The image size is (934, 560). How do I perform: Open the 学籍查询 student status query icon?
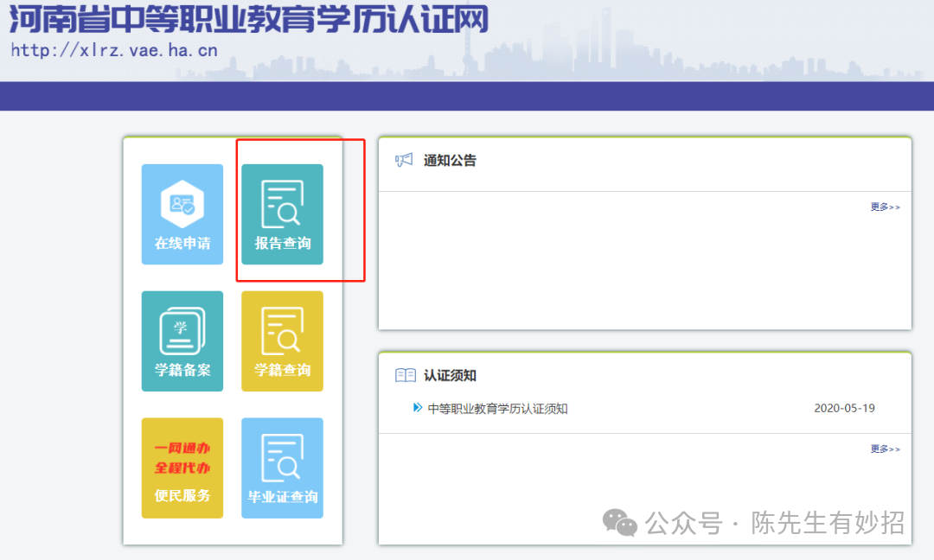click(x=282, y=340)
